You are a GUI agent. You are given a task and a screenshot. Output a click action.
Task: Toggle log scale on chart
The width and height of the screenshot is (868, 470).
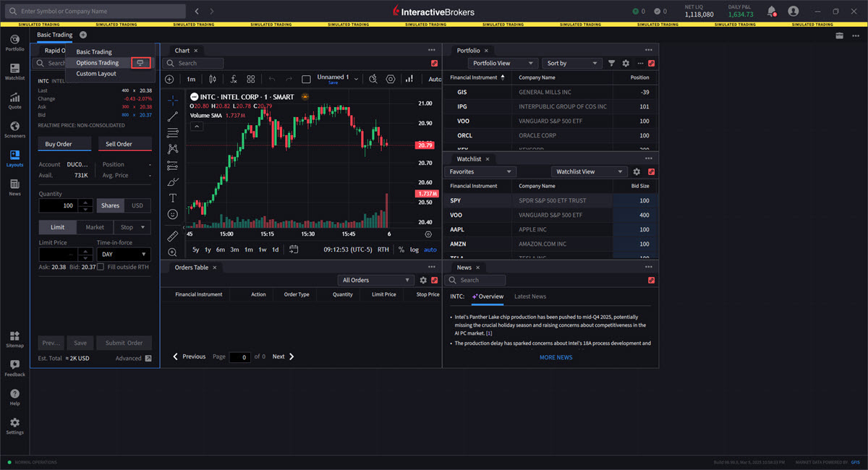click(x=414, y=249)
